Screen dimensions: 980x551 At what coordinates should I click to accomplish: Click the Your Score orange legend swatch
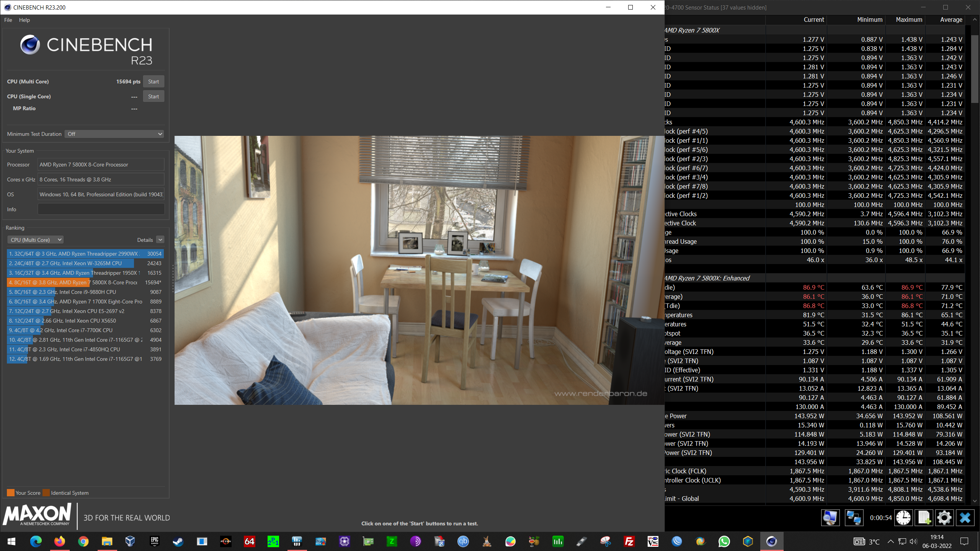point(11,493)
